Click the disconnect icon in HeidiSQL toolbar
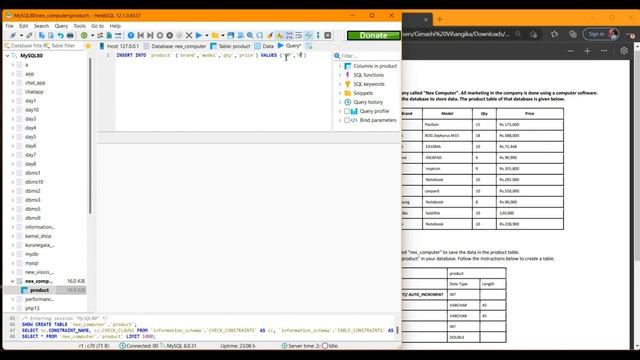The height and width of the screenshot is (360, 640). click(x=29, y=36)
